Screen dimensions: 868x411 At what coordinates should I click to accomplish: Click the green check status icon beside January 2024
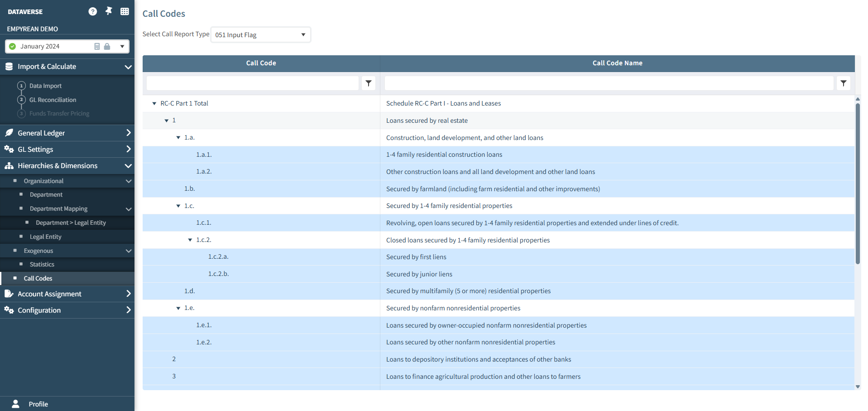12,46
